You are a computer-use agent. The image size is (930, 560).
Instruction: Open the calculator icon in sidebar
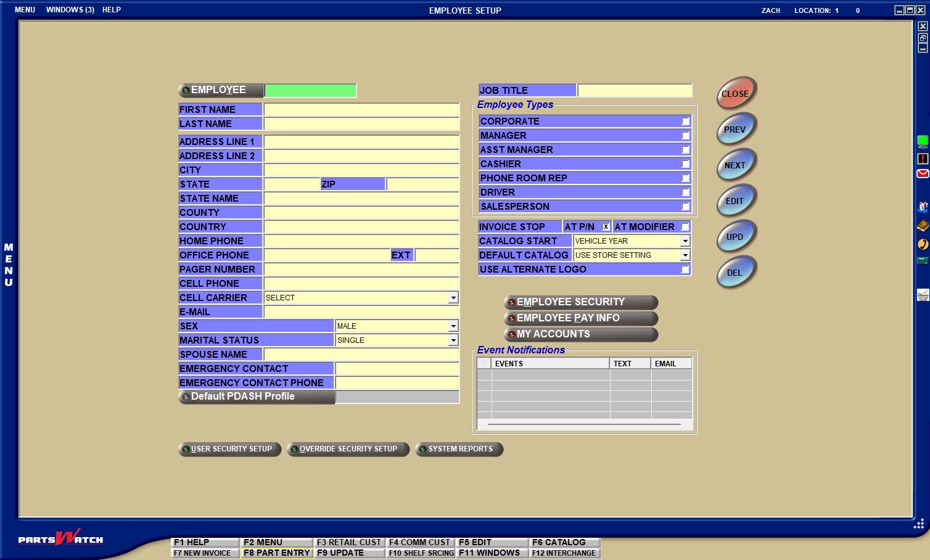pos(923,261)
